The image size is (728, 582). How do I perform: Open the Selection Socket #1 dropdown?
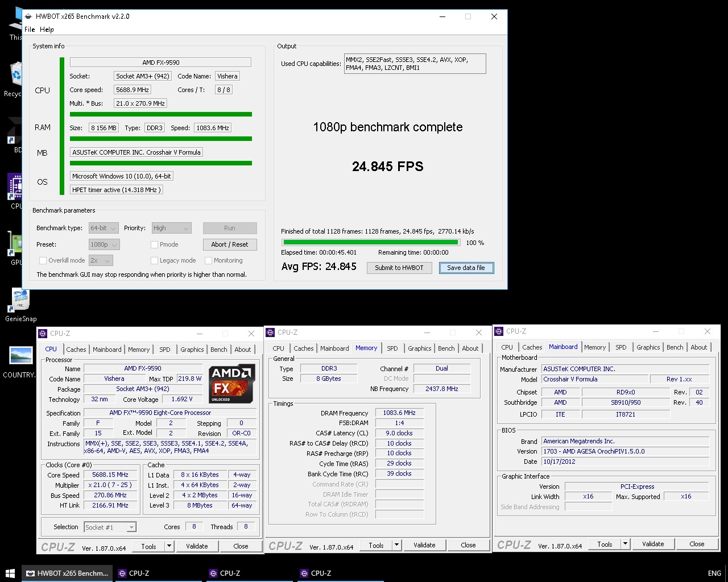click(110, 527)
